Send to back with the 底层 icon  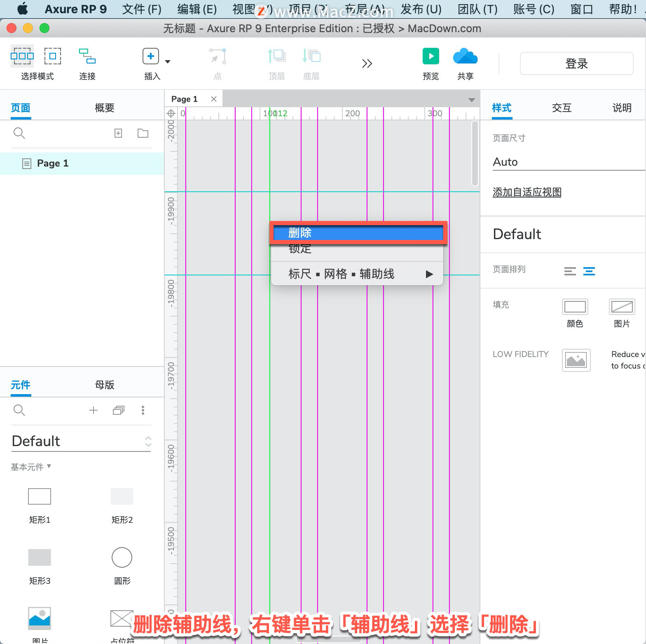point(311,56)
